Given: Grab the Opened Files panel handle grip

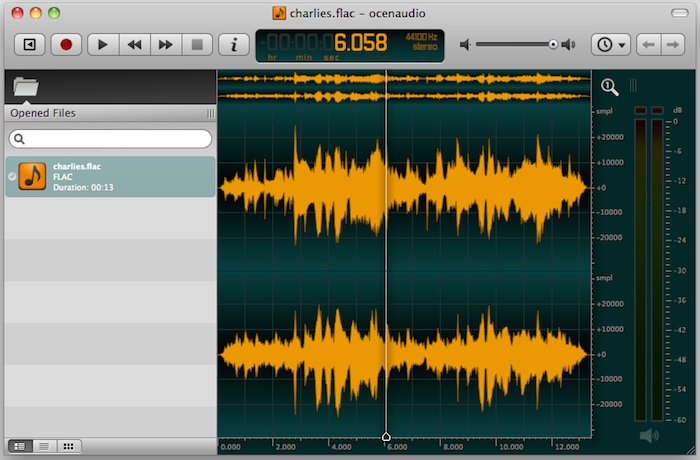Looking at the screenshot, I should [210, 114].
